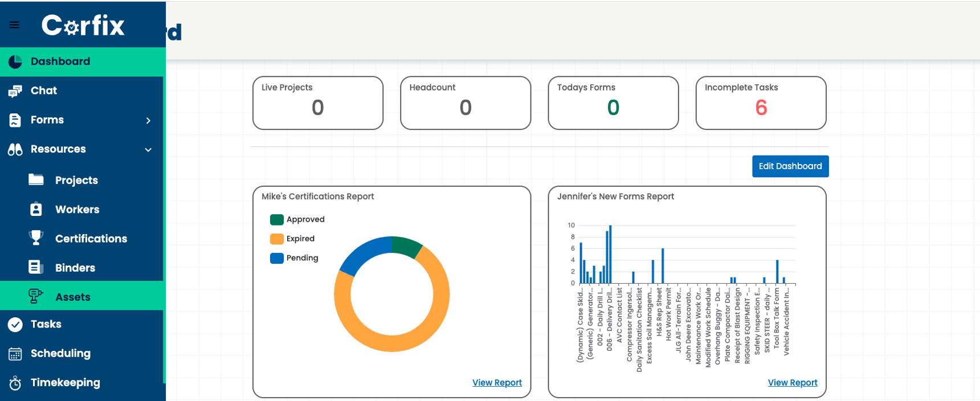This screenshot has height=401, width=980.
Task: Collapse the Resources section chevron
Action: coord(148,150)
